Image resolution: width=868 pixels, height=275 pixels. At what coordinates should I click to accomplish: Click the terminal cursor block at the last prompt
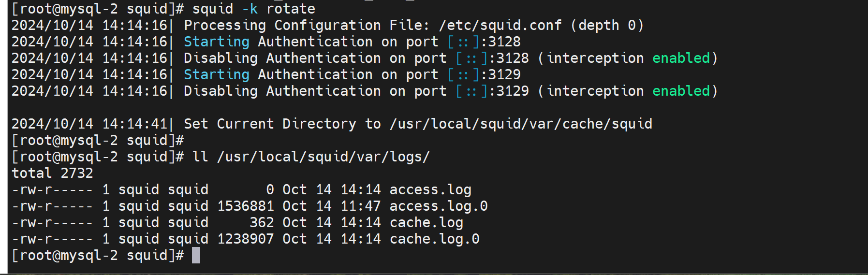click(x=196, y=255)
